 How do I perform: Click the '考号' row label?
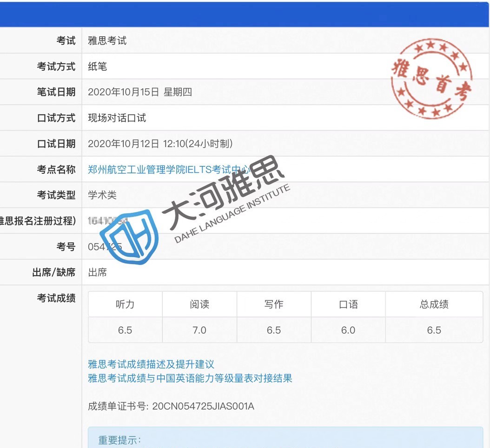coord(66,247)
